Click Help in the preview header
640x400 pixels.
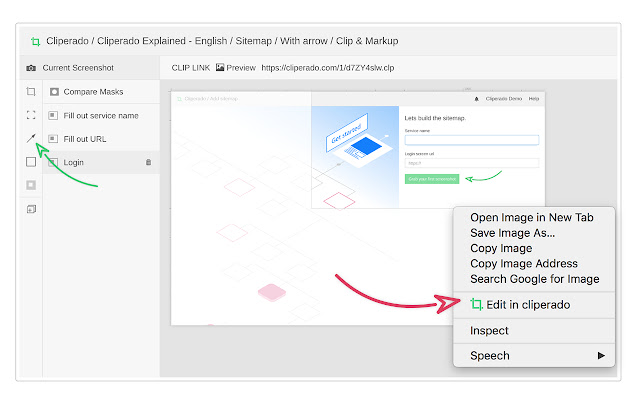[534, 99]
